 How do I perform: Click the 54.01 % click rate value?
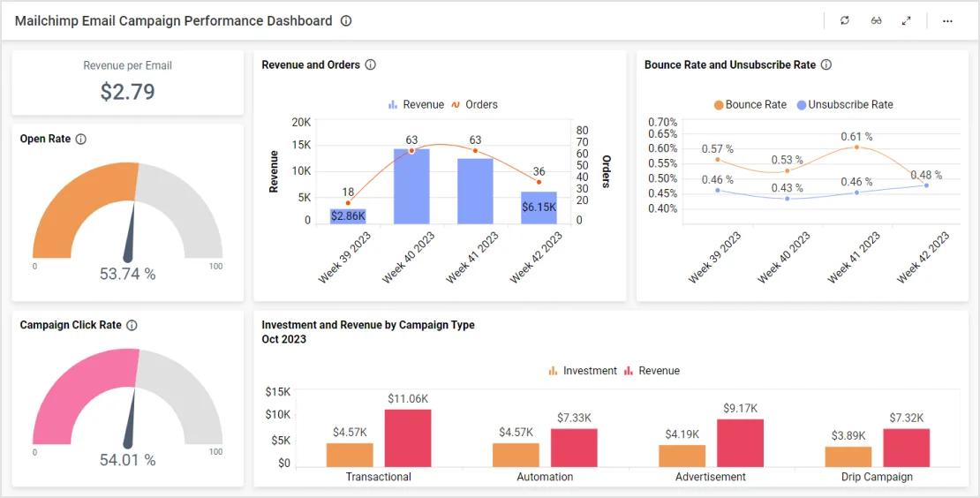tap(127, 461)
